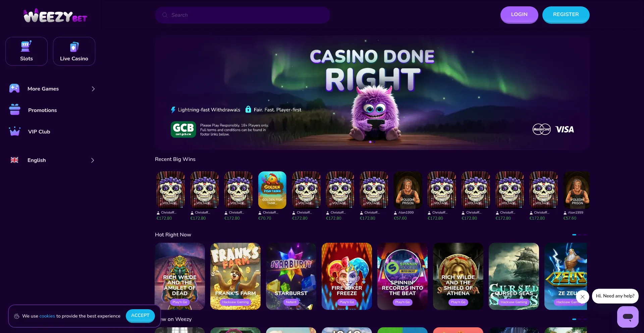644x333 pixels.
Task: Select the second banner carousel dot
Action: 374,142
